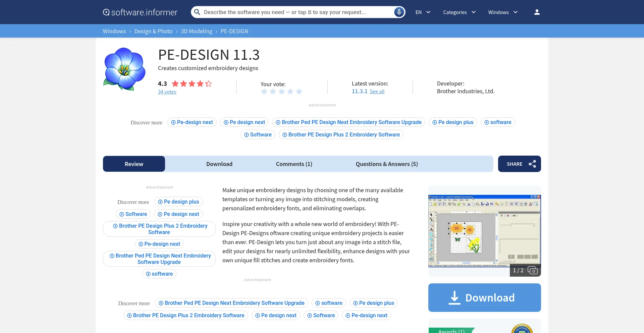
Task: Click the big blue Download button
Action: click(x=484, y=297)
